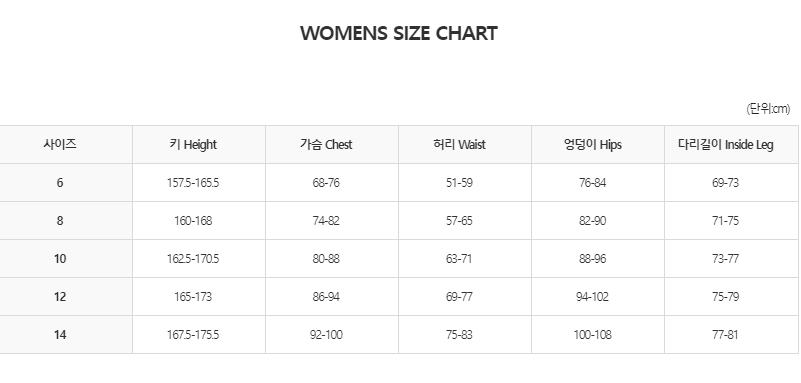
Task: Select the 엉덩이 Hips column header
Action: pos(593,145)
